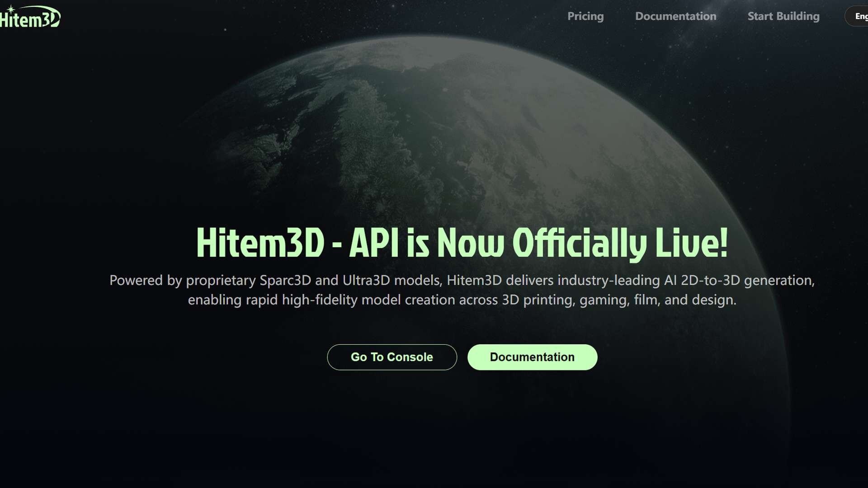Click the word 'Officially' in the headline
Viewport: 868px width, 488px height.
click(x=580, y=243)
